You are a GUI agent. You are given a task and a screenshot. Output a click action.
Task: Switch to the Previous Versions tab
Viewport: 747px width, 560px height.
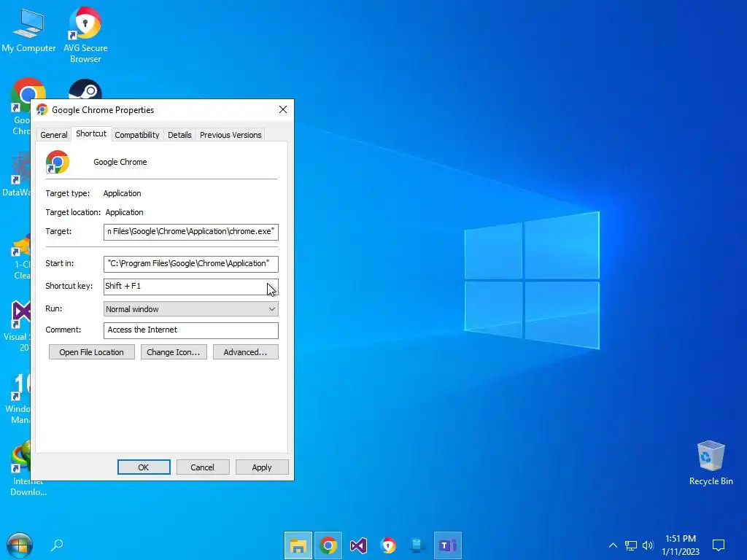pos(231,135)
